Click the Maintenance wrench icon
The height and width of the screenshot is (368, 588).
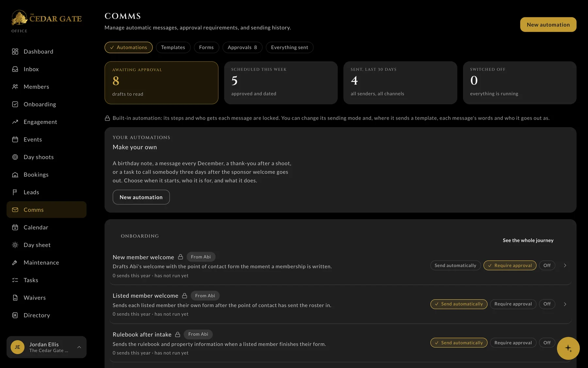tap(15, 263)
